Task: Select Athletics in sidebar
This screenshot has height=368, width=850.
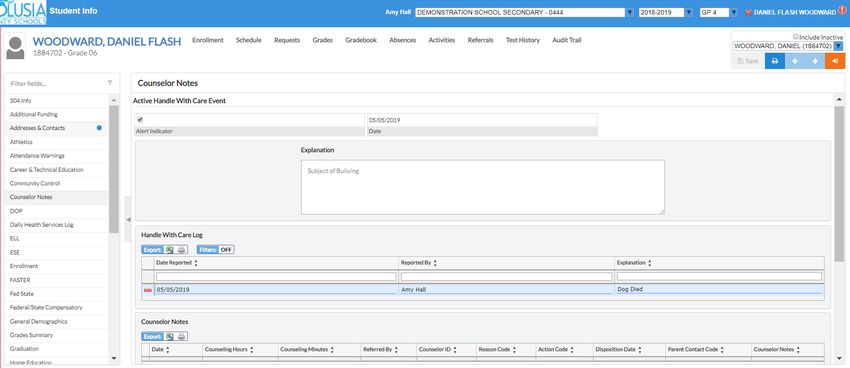Action: (56, 142)
